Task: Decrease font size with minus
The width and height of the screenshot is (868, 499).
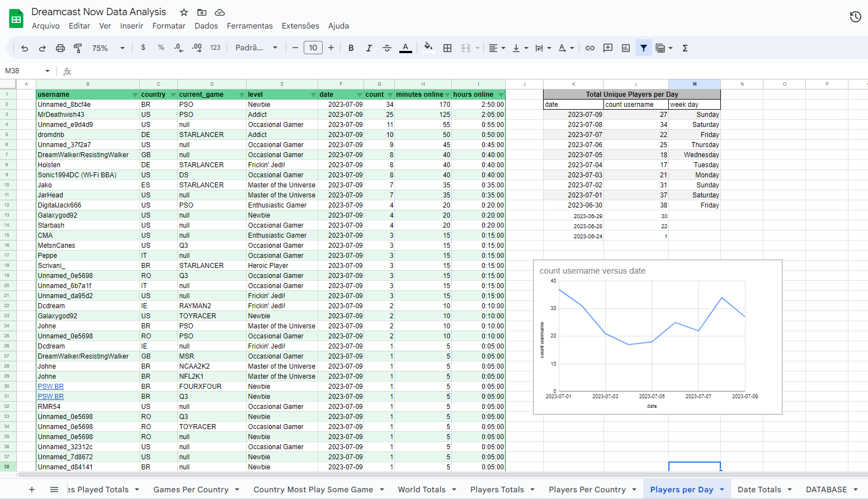Action: [295, 48]
